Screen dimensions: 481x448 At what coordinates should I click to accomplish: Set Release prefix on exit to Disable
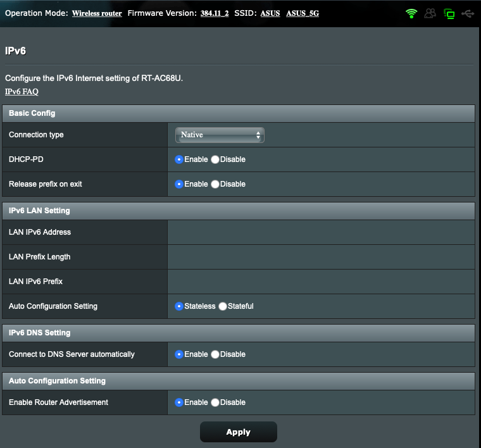215,184
